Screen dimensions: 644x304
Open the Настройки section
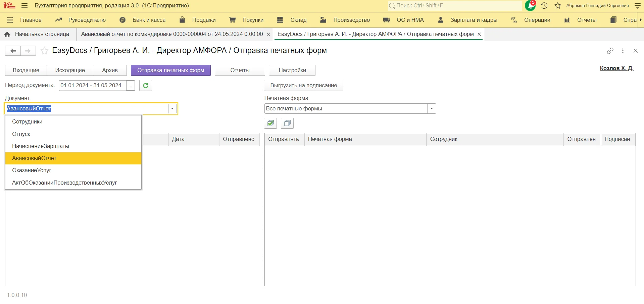pos(292,70)
